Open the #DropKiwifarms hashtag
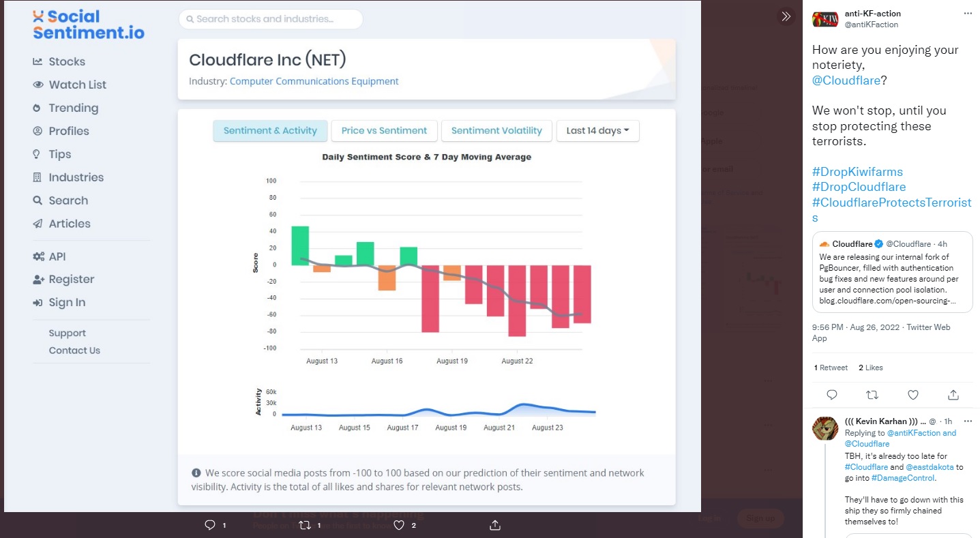This screenshot has height=538, width=980. pyautogui.click(x=857, y=172)
